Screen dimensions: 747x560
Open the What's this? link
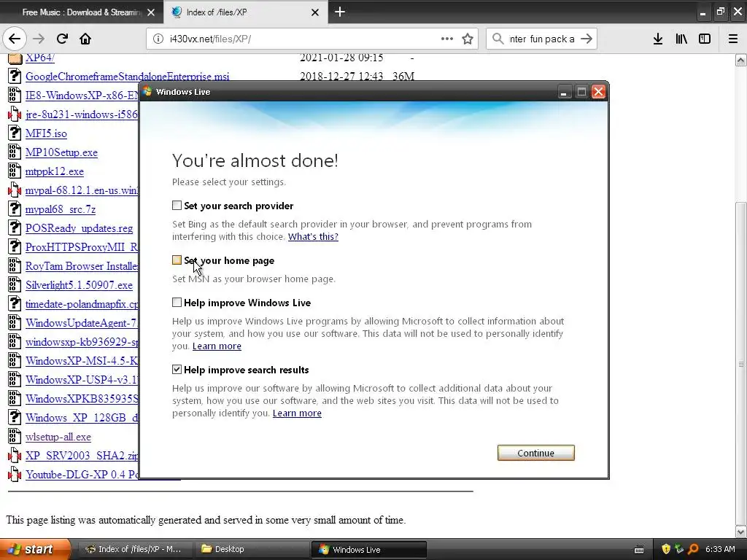tap(313, 237)
